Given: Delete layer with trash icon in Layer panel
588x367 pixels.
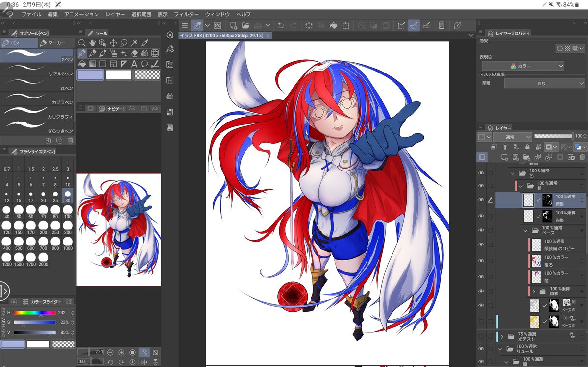Looking at the screenshot, I should (582, 157).
